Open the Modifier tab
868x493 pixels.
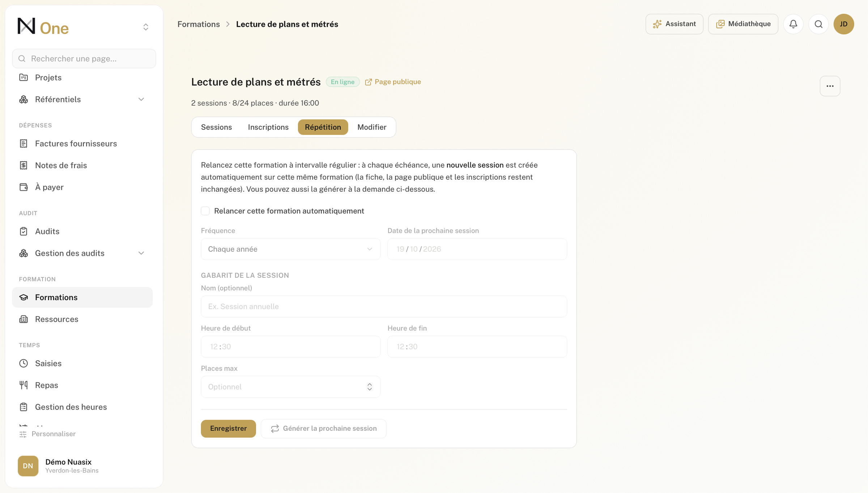click(372, 127)
